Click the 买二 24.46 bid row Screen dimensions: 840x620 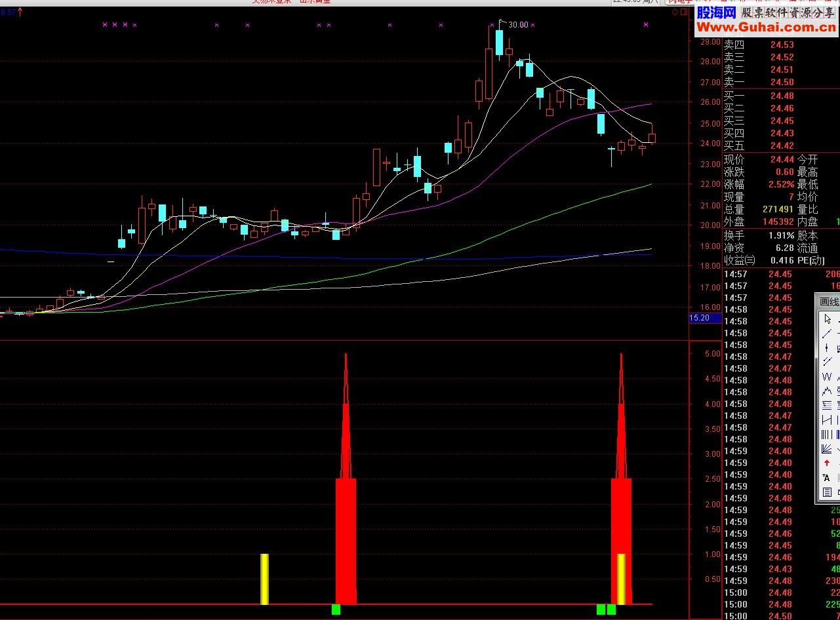coord(781,108)
